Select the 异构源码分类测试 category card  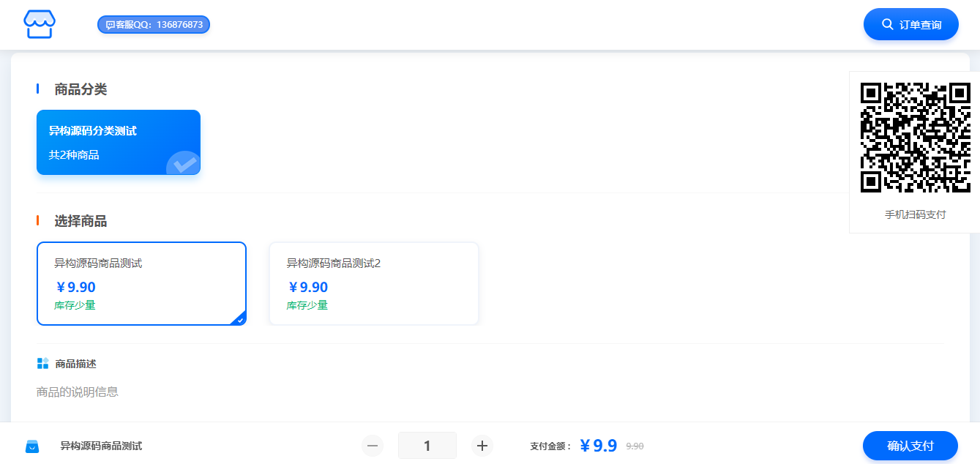118,142
